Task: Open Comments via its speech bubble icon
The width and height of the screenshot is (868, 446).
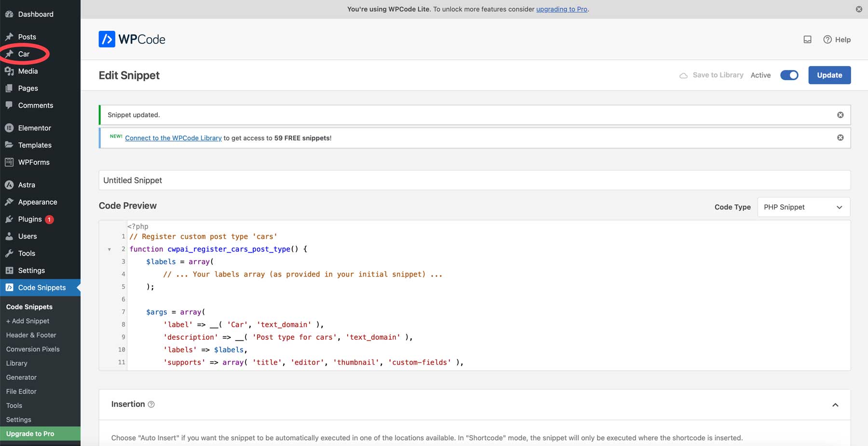Action: click(x=9, y=105)
